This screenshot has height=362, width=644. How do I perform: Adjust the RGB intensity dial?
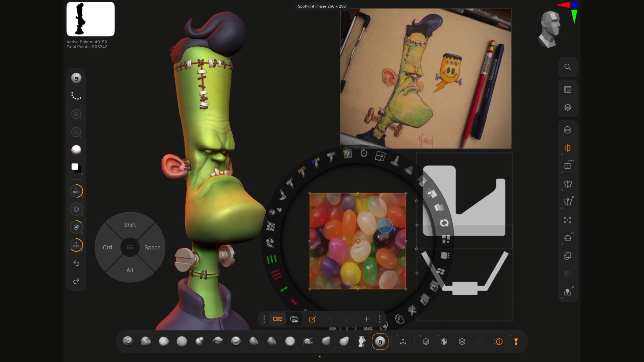[x=76, y=209]
